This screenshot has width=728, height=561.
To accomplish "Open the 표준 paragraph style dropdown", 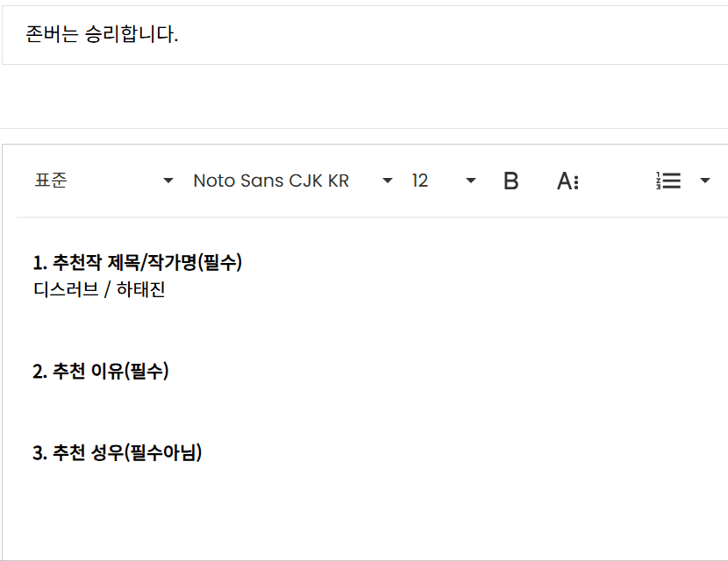I will [x=51, y=181].
